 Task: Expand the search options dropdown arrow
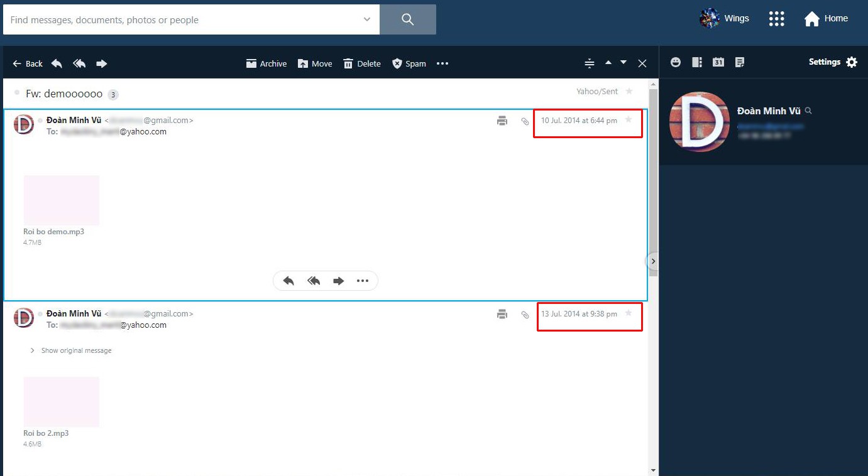367,19
